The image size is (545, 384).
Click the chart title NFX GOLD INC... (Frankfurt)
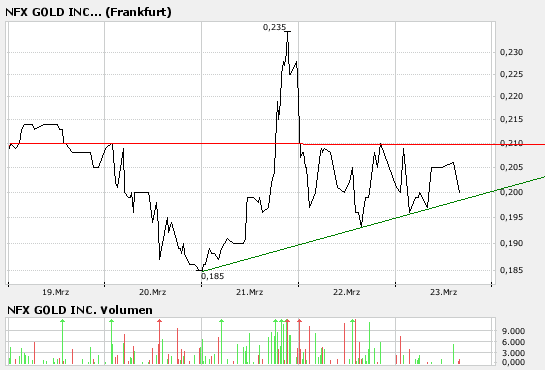pos(88,12)
